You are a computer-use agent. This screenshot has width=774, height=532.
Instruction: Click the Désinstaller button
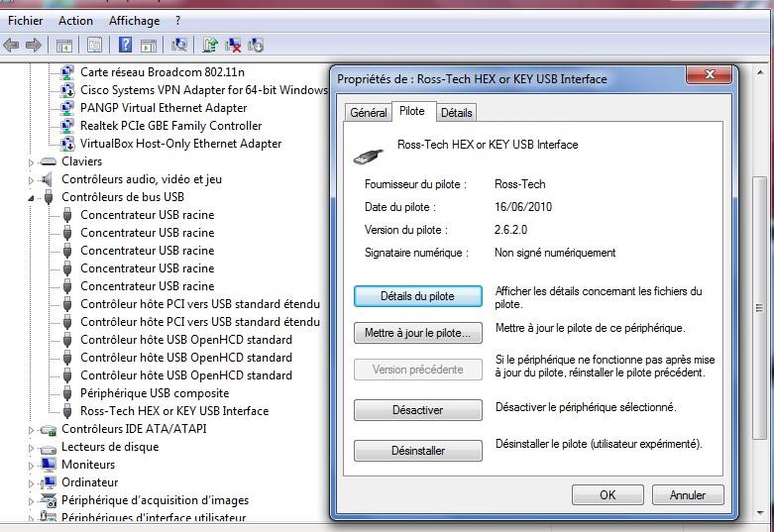click(x=417, y=451)
